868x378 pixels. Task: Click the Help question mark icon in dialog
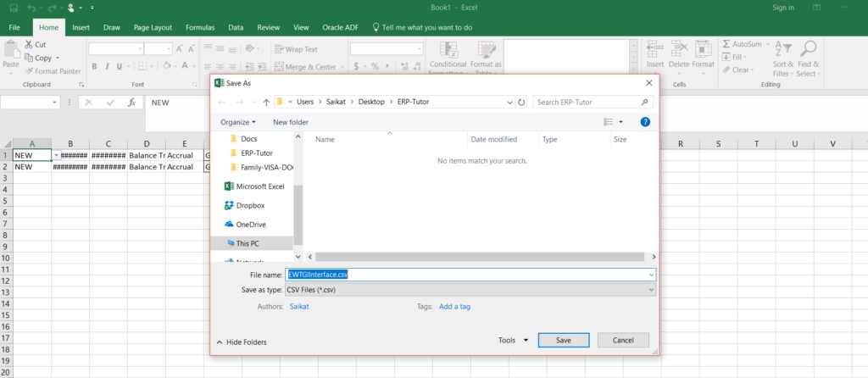tap(645, 122)
